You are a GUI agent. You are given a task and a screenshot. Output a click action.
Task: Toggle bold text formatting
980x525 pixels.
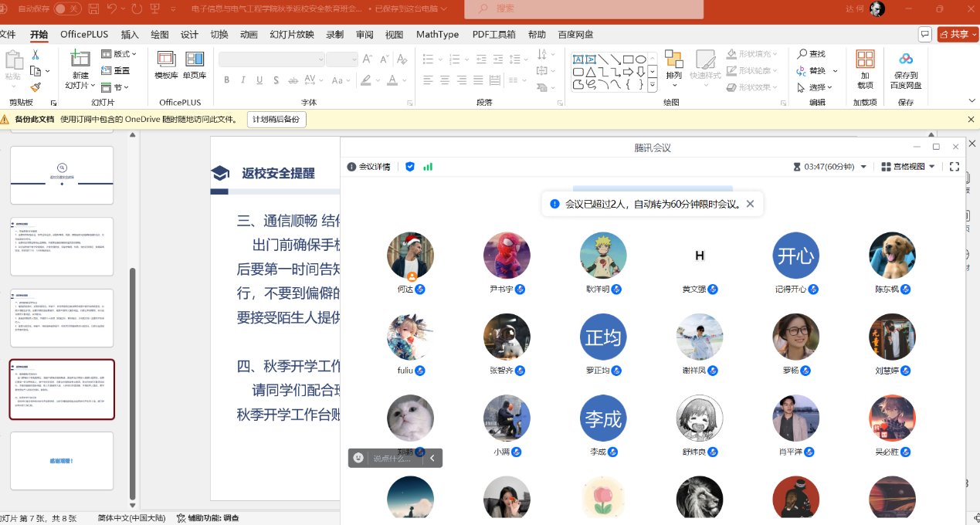[x=226, y=80]
